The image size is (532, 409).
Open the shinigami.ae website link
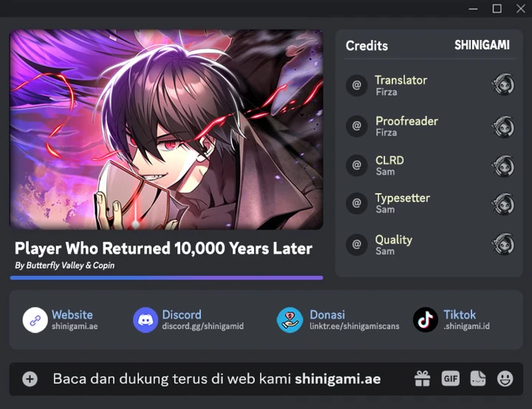pos(75,326)
